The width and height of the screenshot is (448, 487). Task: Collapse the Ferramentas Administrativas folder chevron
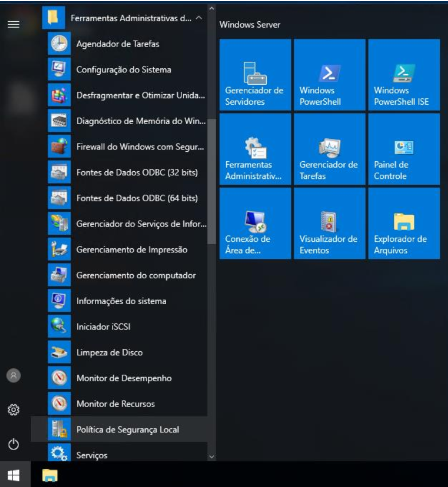199,18
